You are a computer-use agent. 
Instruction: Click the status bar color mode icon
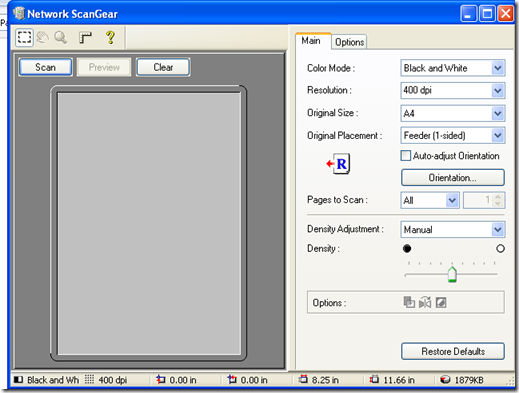point(18,380)
